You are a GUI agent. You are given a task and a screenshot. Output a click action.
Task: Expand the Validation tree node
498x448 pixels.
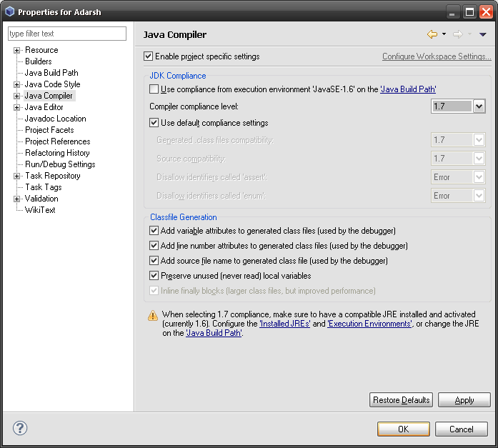point(17,199)
